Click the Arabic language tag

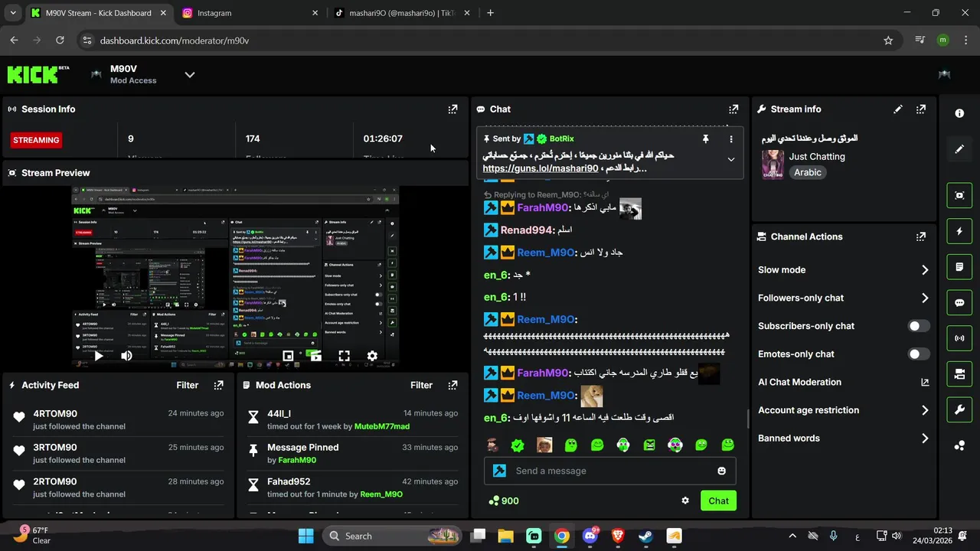808,173
